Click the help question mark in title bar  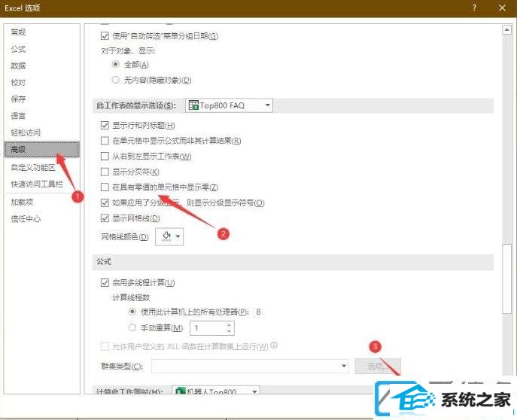(x=474, y=8)
